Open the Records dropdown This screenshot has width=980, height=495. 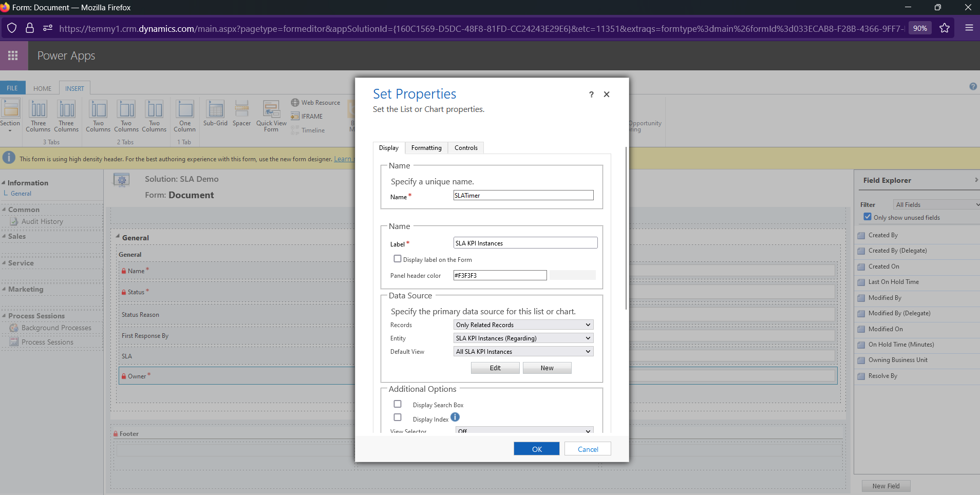pyautogui.click(x=523, y=325)
